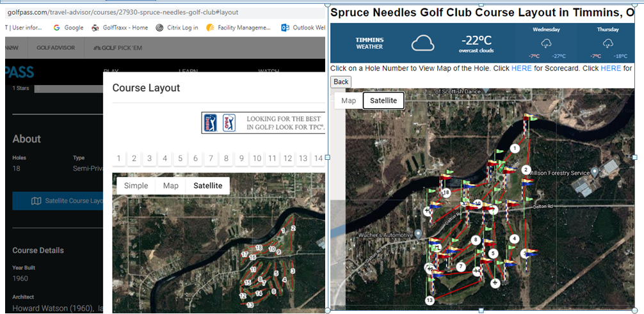Click the Wucher's Automotive map pin
The height and width of the screenshot is (314, 644).
(x=418, y=234)
